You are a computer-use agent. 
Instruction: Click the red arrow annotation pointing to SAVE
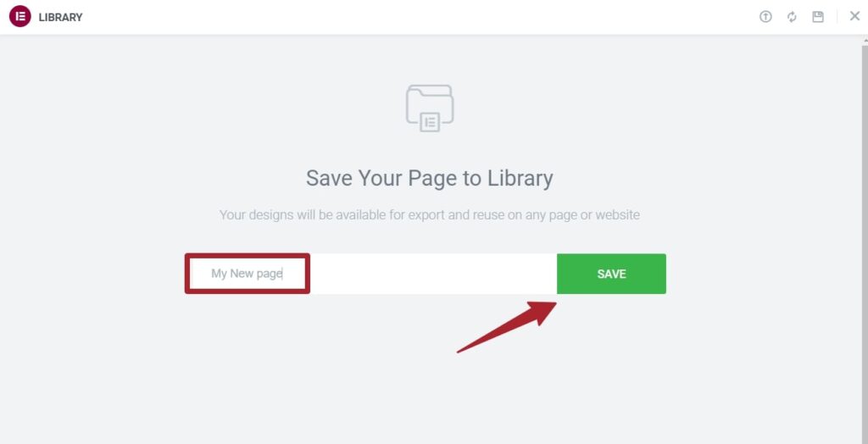point(507,327)
